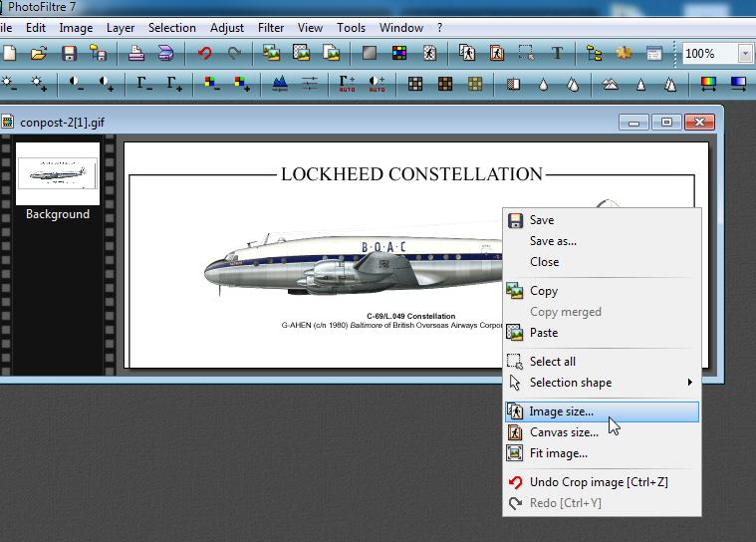Choose Undo Crop image in context menu

[x=602, y=482]
